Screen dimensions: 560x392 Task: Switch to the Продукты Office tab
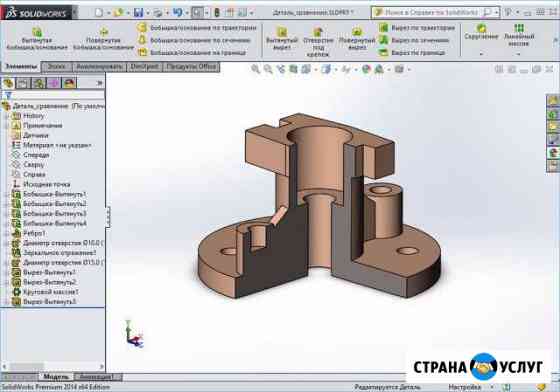tap(191, 67)
